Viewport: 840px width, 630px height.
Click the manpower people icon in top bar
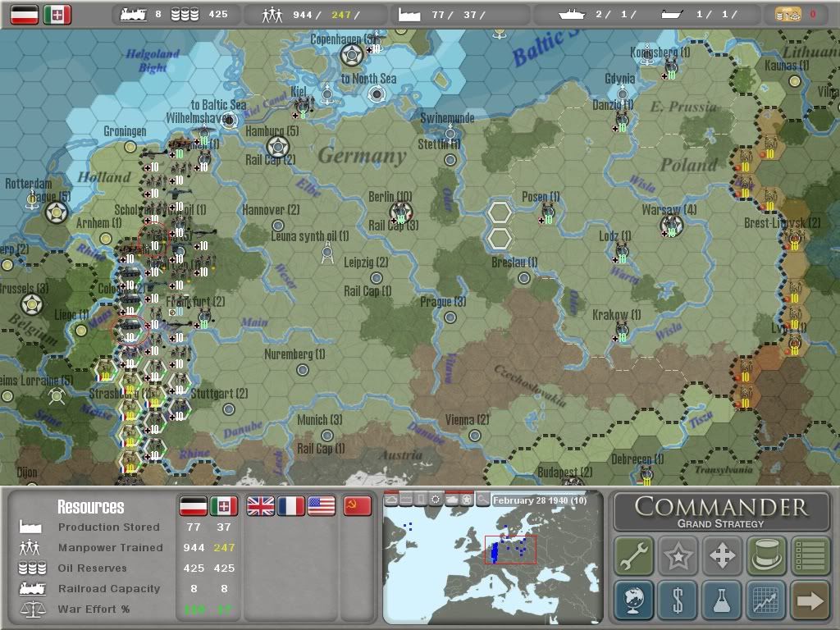(x=272, y=15)
